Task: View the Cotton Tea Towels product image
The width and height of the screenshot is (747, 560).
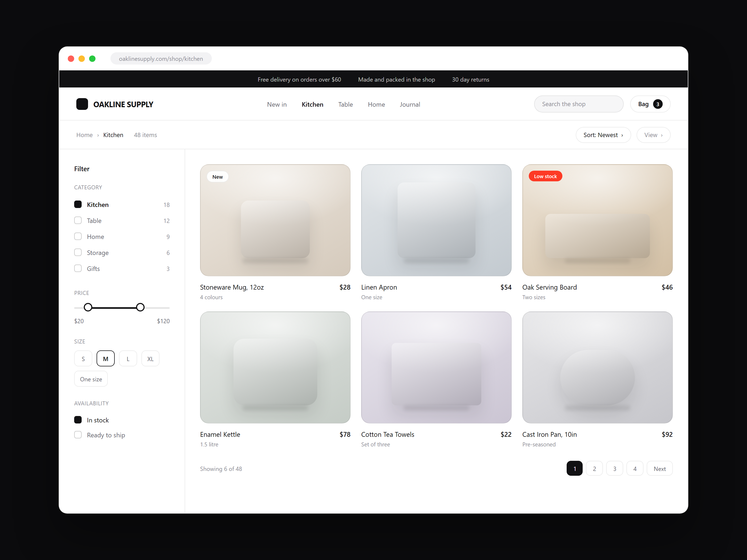Action: (436, 367)
